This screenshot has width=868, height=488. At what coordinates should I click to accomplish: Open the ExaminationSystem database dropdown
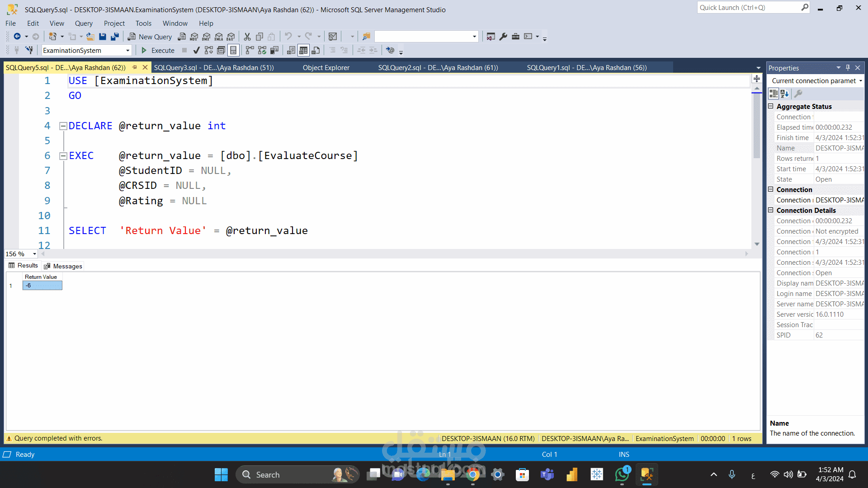(127, 51)
